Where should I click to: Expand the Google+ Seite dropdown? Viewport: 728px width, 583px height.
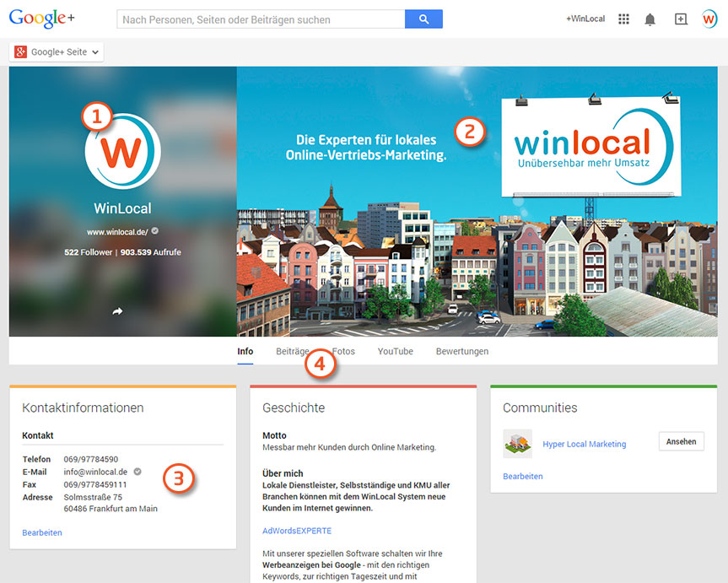pyautogui.click(x=57, y=52)
